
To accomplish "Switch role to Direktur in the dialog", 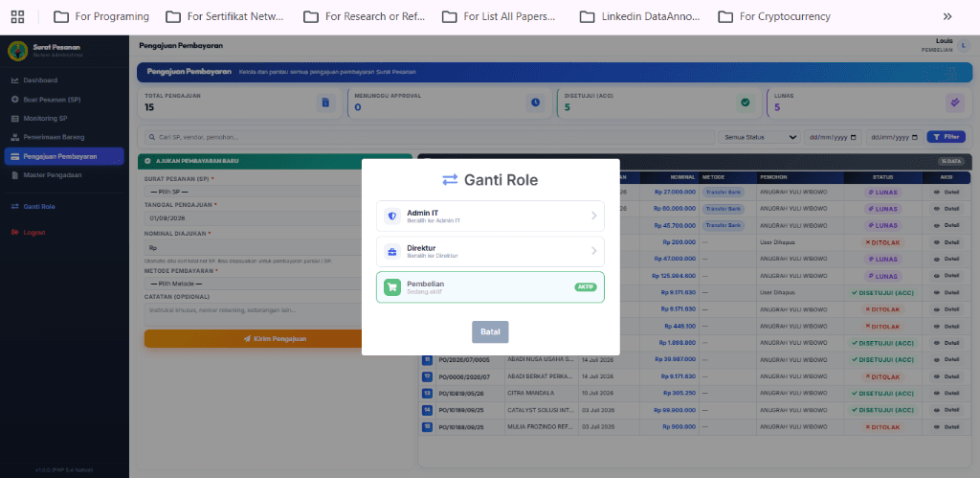I will [x=491, y=252].
